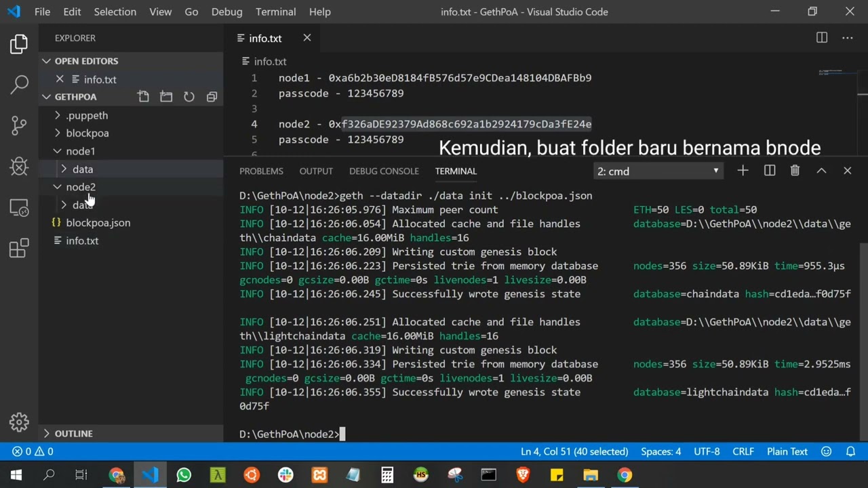Refresh the GETHPOA explorer

[x=189, y=97]
